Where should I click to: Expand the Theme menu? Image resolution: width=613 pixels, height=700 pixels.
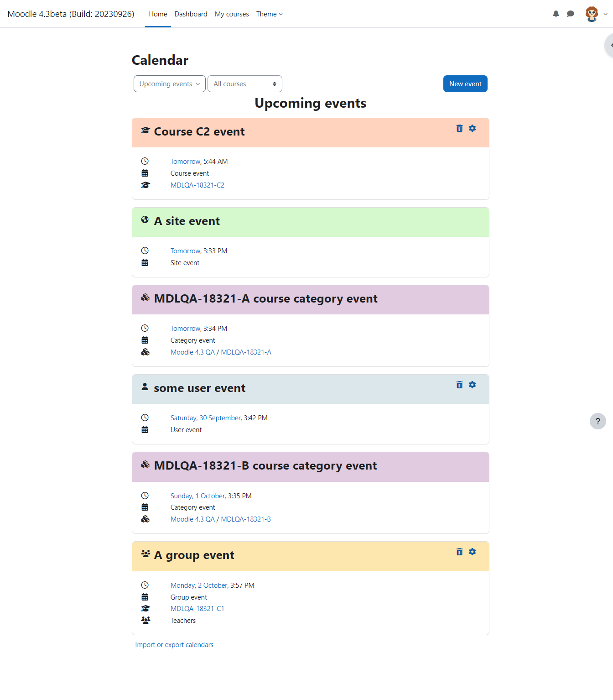270,14
